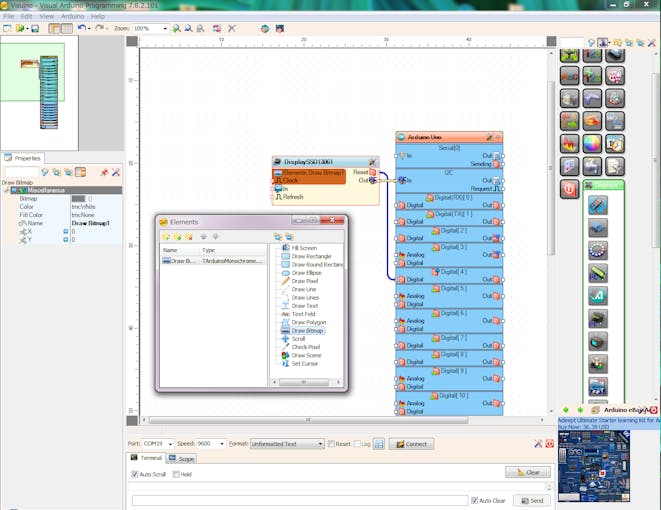
Task: Open the Help menu
Action: click(98, 16)
